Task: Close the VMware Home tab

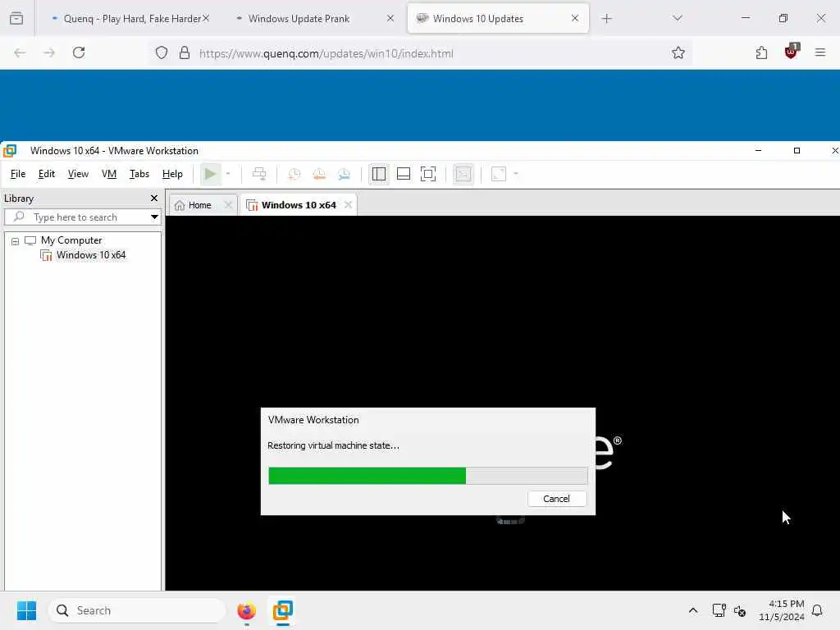Action: point(228,204)
